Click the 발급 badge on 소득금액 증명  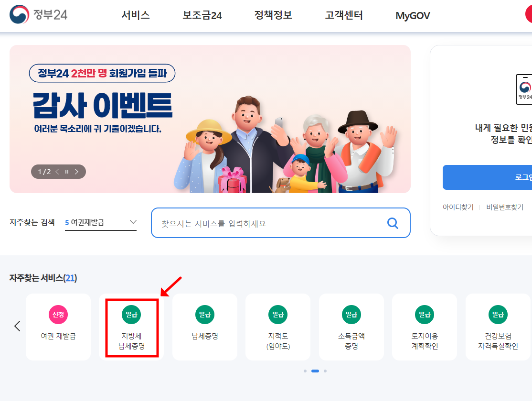click(x=351, y=315)
